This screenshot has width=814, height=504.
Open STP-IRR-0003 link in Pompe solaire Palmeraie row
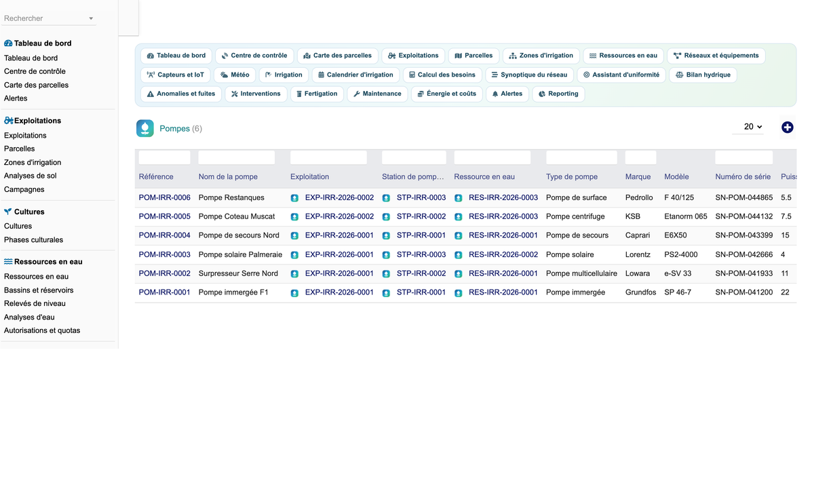421,255
